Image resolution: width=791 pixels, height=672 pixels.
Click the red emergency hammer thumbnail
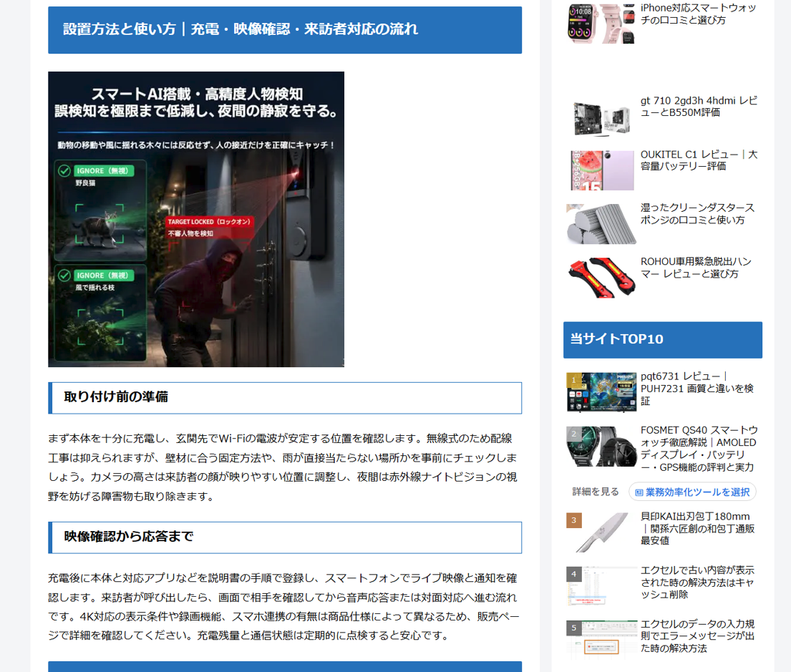(x=601, y=277)
